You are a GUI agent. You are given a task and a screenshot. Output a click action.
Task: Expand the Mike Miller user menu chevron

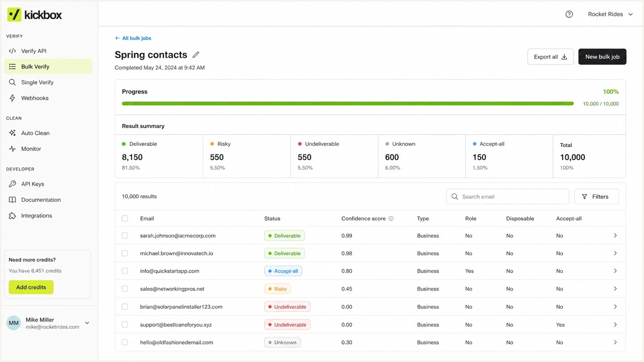tap(87, 323)
